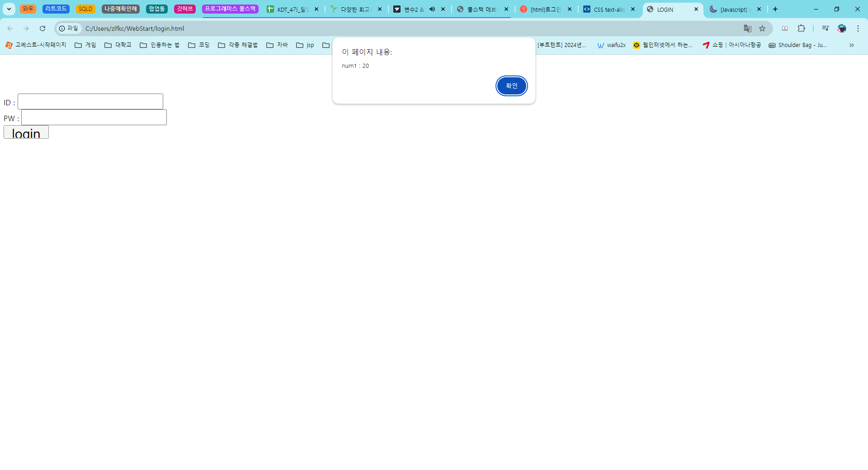Reload the page

click(x=42, y=28)
